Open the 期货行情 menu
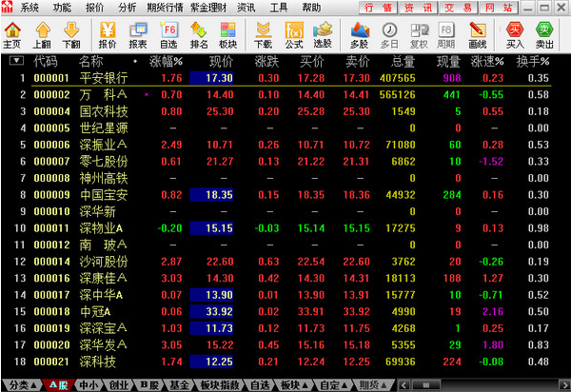Screen dimensions: 571x392 tap(165, 8)
